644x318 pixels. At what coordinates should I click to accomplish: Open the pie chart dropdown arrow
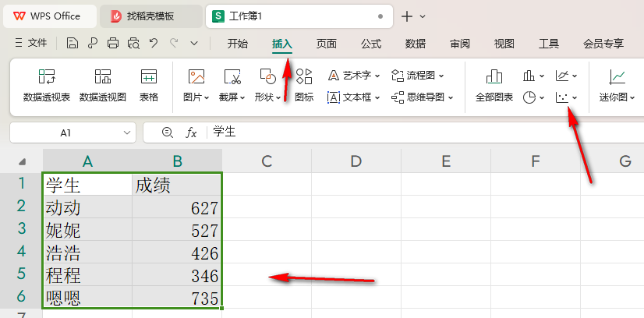542,97
